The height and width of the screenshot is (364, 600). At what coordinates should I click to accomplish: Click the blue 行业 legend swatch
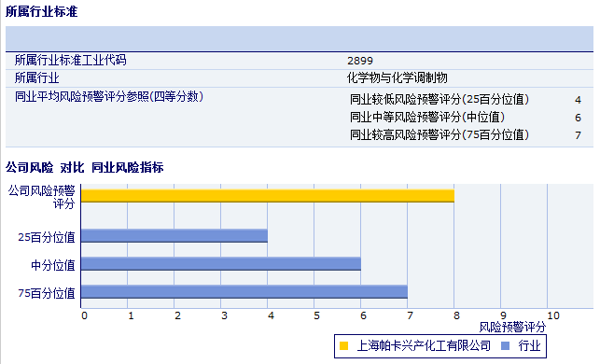[505, 346]
